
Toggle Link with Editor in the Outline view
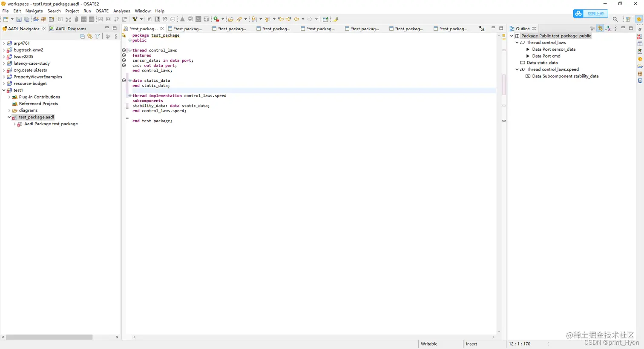click(600, 29)
